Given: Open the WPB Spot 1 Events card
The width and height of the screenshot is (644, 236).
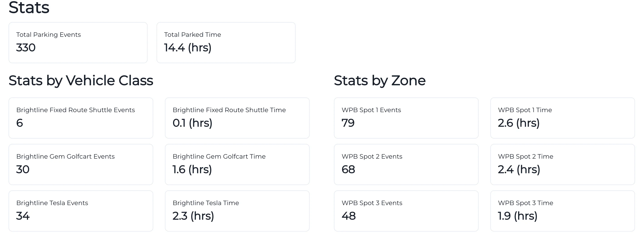Looking at the screenshot, I should point(406,118).
